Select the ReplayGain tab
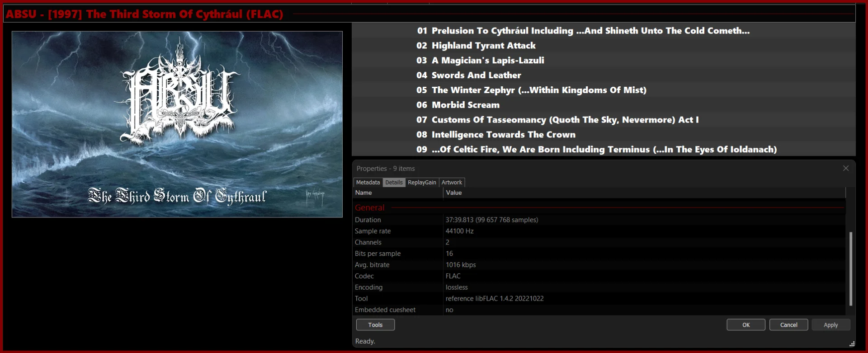The height and width of the screenshot is (353, 868). tap(422, 183)
